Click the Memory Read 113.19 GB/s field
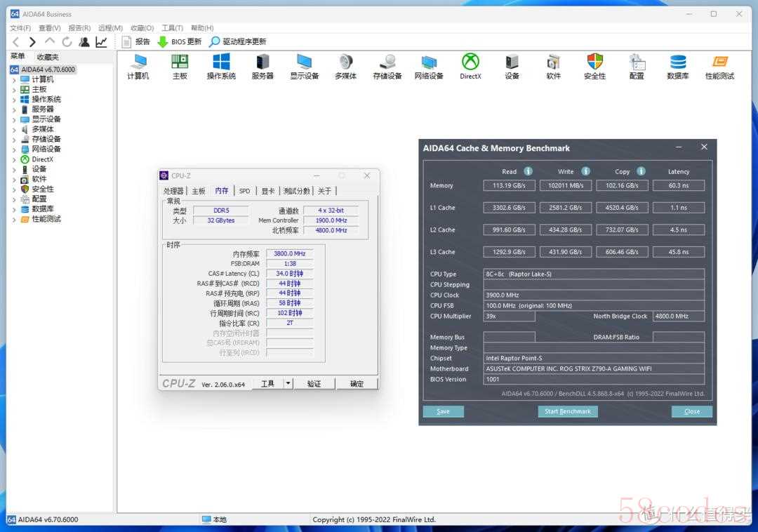The width and height of the screenshot is (758, 532). pos(509,185)
